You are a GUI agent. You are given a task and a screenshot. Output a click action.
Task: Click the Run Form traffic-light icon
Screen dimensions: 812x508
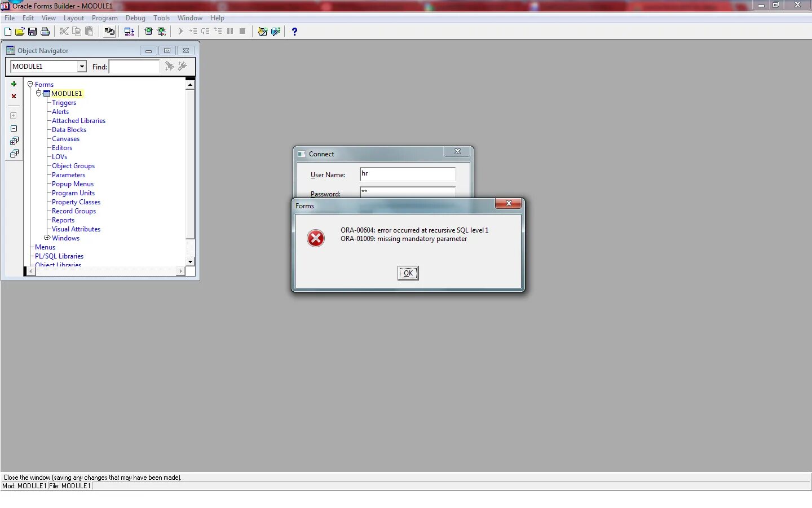pyautogui.click(x=148, y=32)
